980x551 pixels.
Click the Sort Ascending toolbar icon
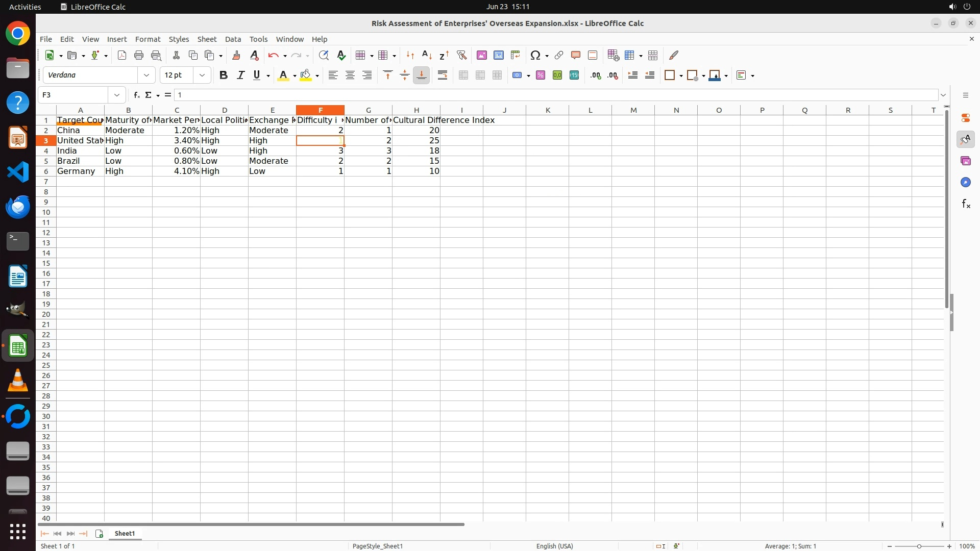(x=427, y=55)
